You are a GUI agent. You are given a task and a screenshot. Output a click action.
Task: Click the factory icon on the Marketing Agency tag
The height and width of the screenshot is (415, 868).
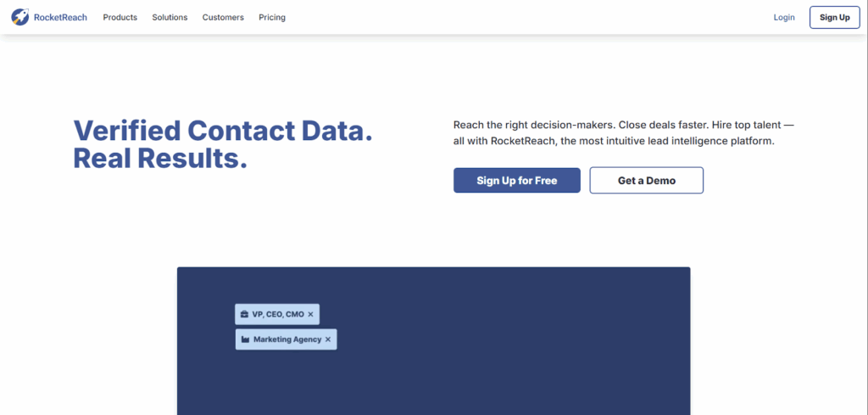pyautogui.click(x=245, y=339)
